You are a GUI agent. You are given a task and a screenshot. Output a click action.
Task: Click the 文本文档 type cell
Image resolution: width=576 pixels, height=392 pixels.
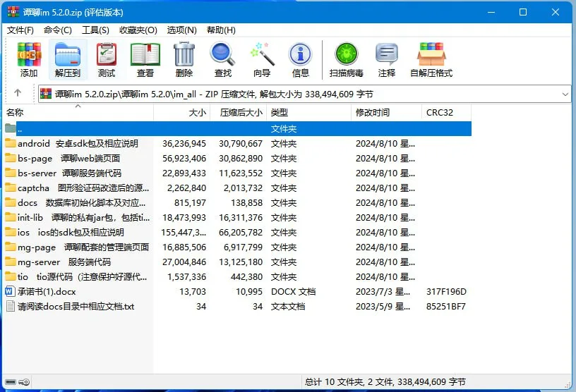click(x=288, y=307)
